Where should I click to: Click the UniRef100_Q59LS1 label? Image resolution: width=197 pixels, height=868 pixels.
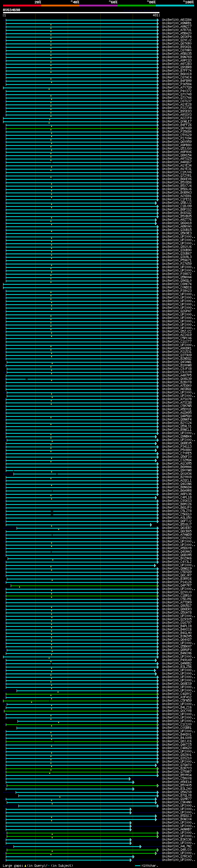tap(177, 426)
